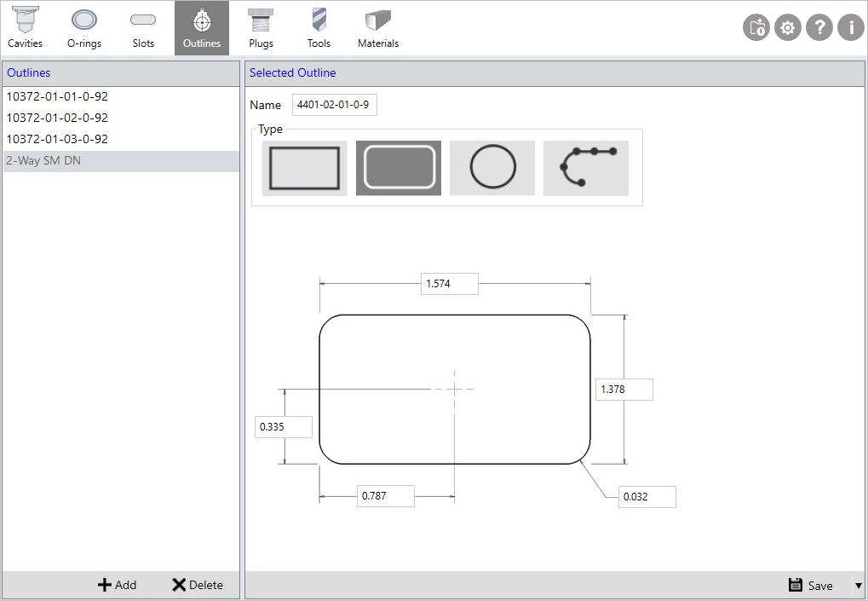868x601 pixels.
Task: Select the 2-Way SM DN outline
Action: point(121,161)
